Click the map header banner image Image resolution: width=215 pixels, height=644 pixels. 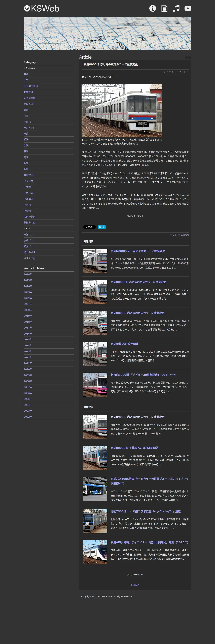[107, 33]
